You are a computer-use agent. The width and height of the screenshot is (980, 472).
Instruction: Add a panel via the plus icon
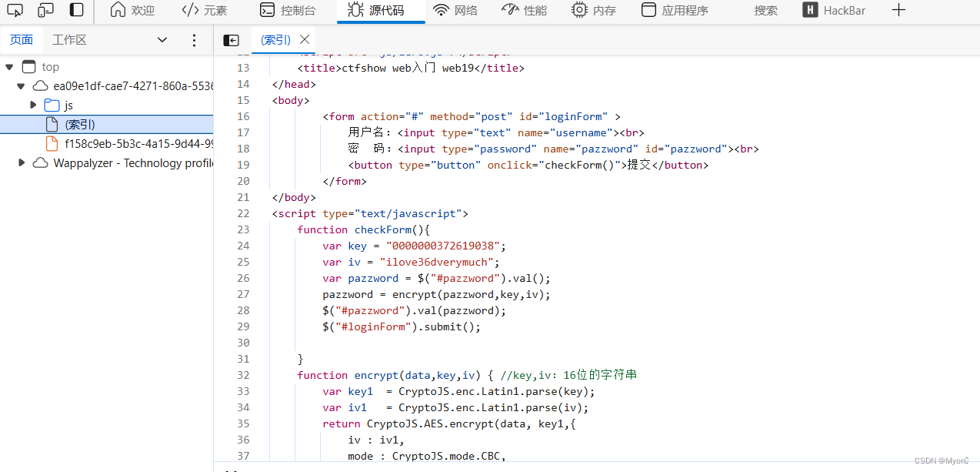[898, 11]
